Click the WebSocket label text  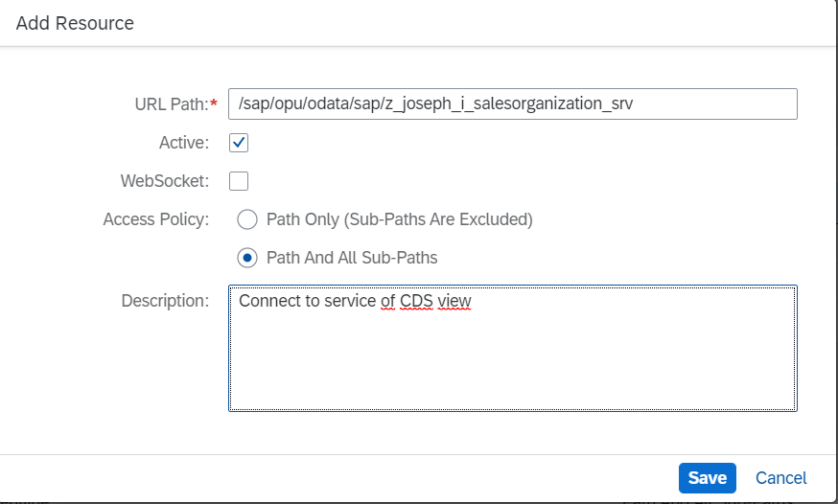point(164,181)
